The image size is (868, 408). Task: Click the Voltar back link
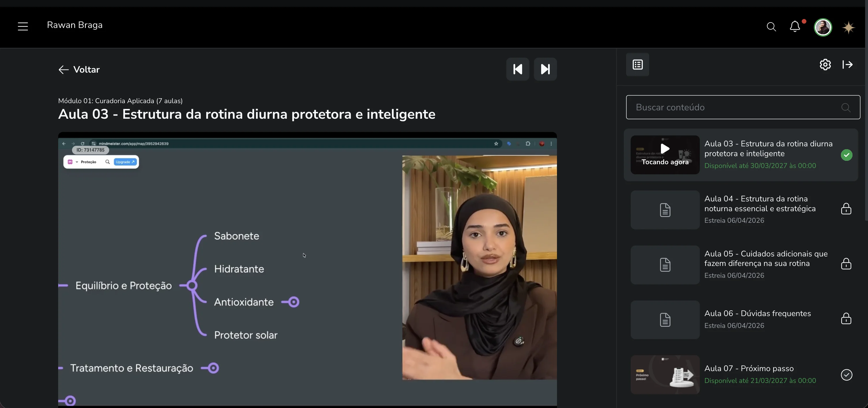coord(79,70)
